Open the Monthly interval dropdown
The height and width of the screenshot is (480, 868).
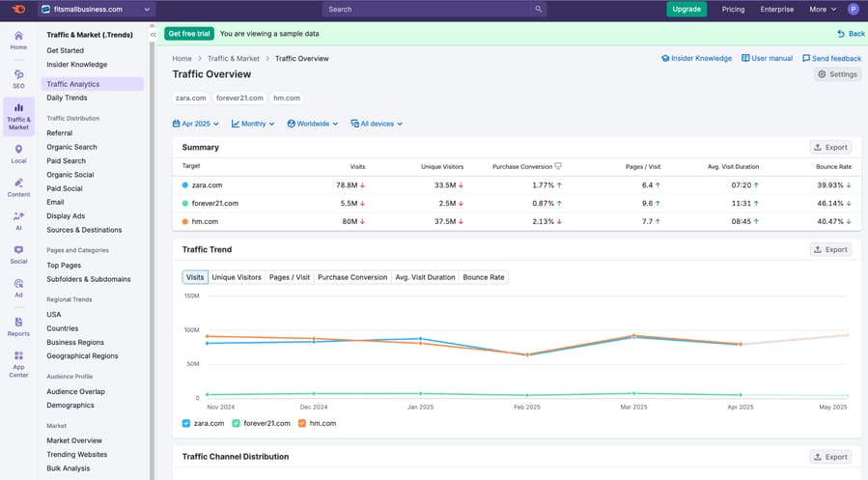pos(253,124)
